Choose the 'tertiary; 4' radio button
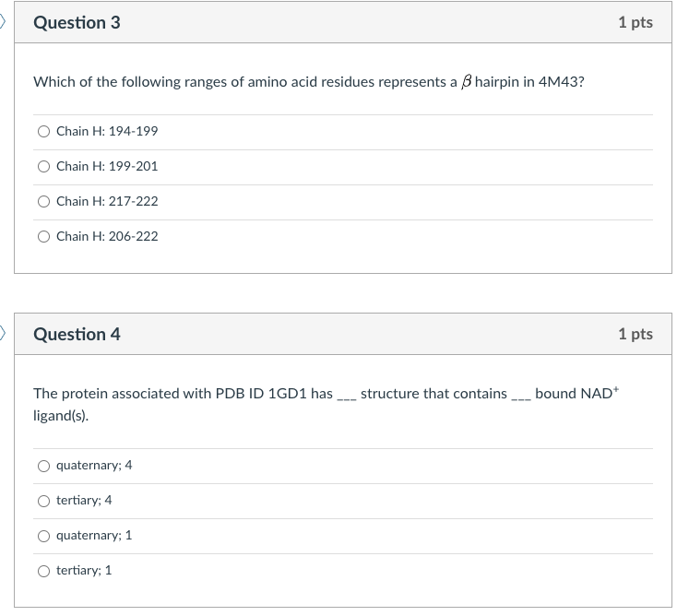 (x=43, y=501)
